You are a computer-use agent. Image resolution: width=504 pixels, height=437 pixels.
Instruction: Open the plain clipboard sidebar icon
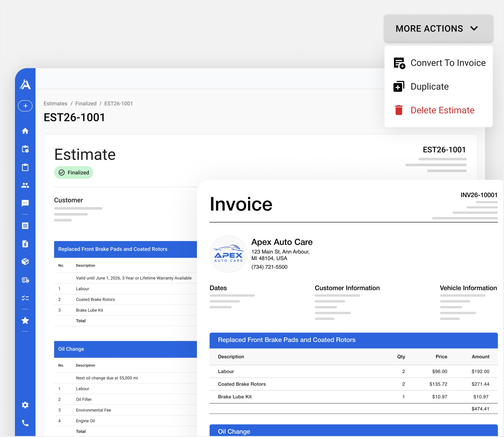[x=25, y=167]
